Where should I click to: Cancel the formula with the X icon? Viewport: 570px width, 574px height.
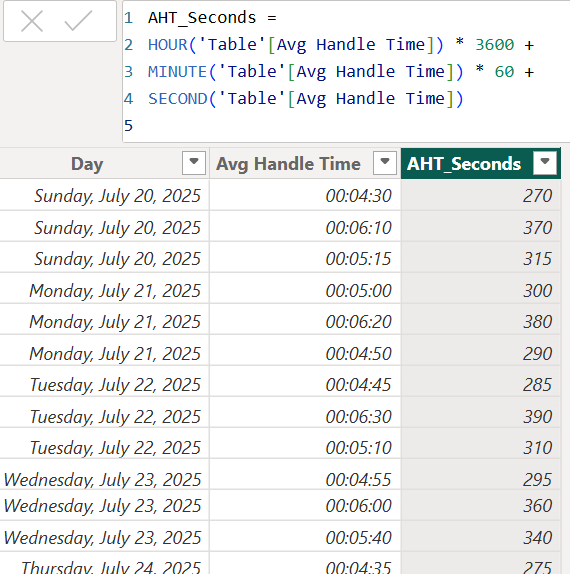click(32, 21)
